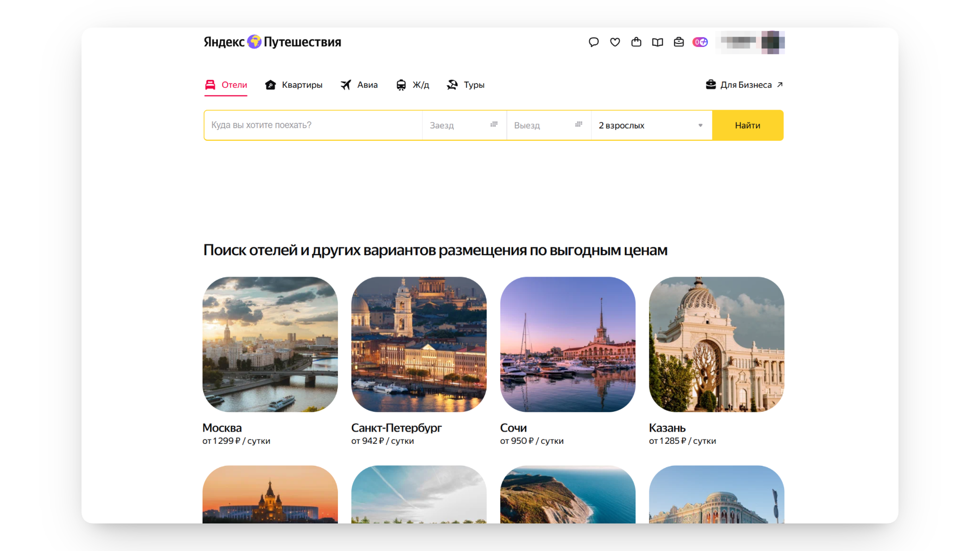Open the sunset cathedral stadium photo card
This screenshot has height=551, width=980.
[x=270, y=494]
